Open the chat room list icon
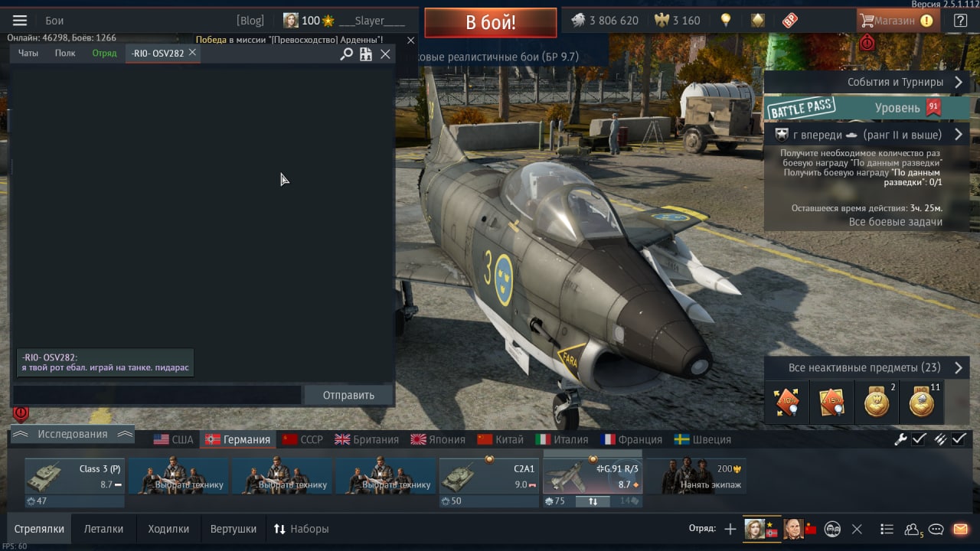 point(366,54)
